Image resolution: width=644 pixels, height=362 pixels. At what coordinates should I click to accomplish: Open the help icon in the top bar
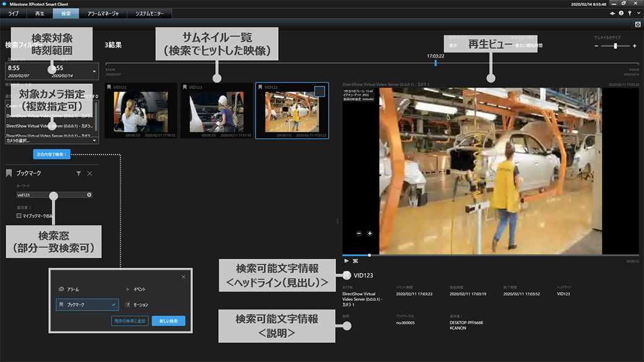pos(621,13)
